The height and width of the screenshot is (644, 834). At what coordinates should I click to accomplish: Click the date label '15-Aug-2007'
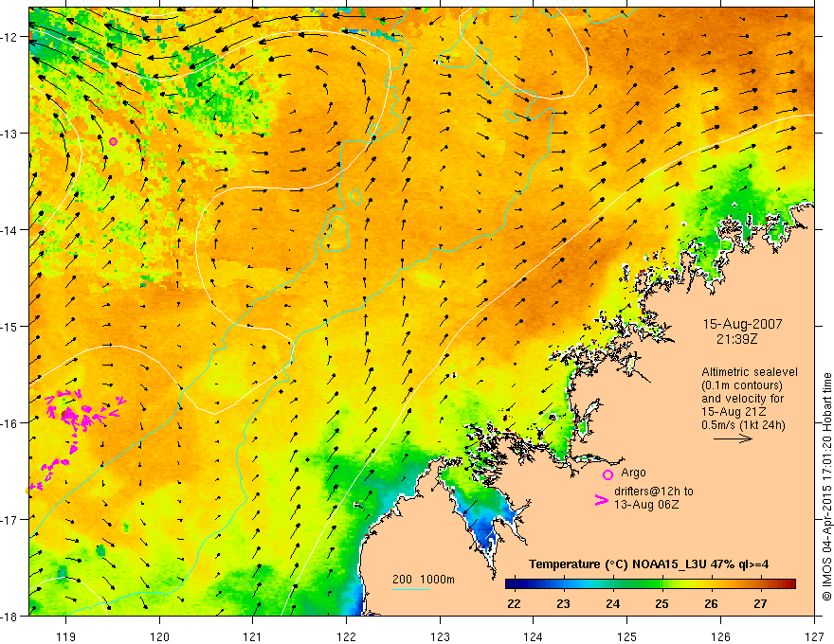(742, 324)
